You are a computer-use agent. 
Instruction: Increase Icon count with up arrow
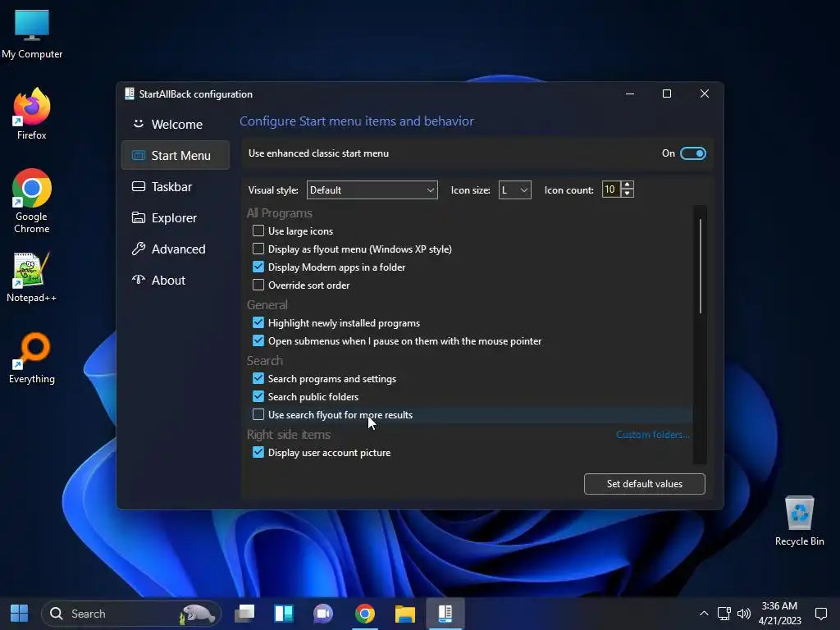(628, 185)
